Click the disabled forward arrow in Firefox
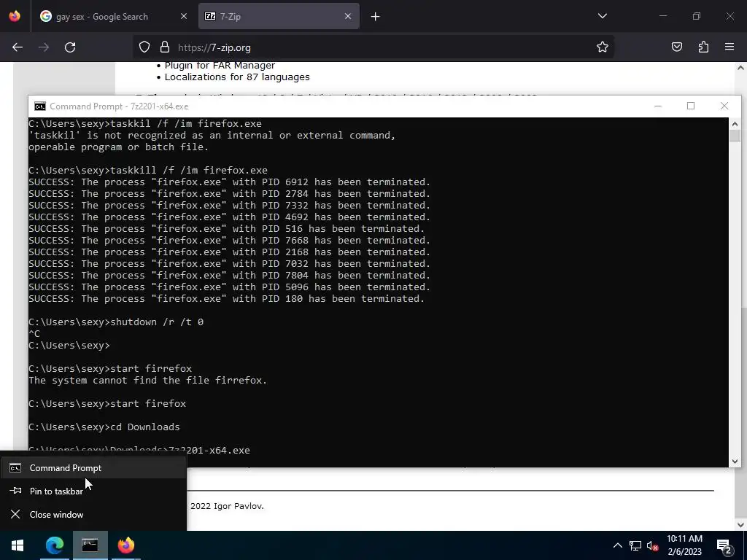The height and width of the screenshot is (560, 747). point(44,47)
